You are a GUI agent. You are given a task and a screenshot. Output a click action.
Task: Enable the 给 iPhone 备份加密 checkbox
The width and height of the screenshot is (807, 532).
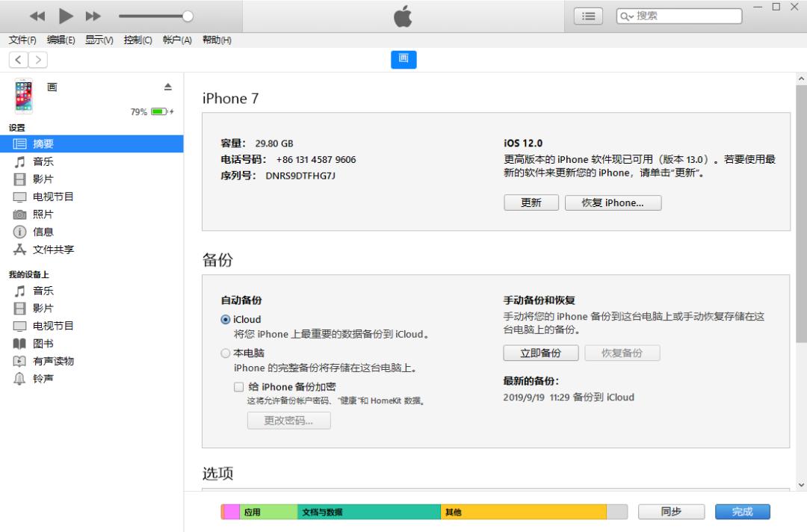(239, 386)
